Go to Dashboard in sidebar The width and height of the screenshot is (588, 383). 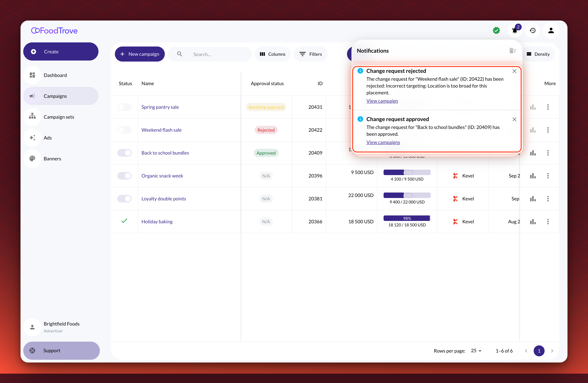click(x=61, y=75)
